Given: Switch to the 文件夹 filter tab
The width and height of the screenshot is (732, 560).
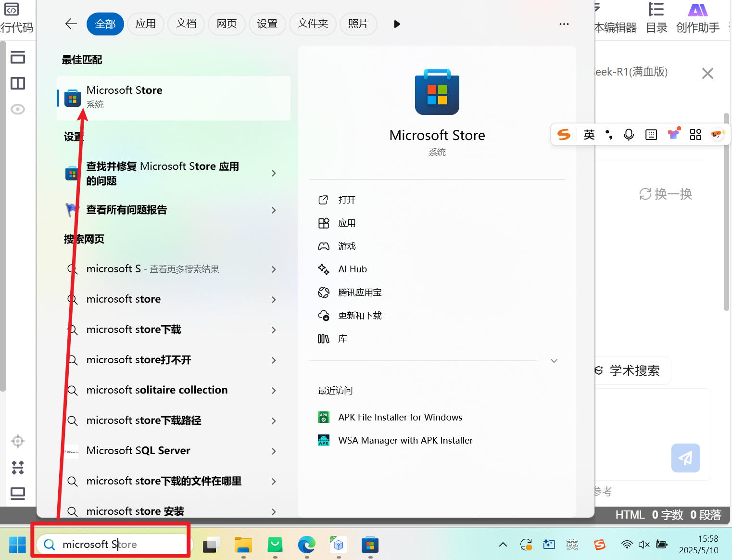Looking at the screenshot, I should 313,24.
